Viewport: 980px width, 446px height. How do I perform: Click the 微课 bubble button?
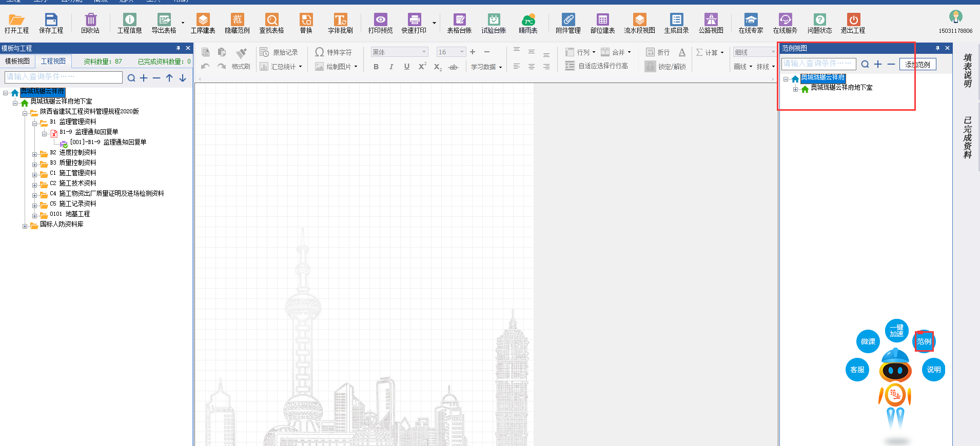tap(868, 341)
